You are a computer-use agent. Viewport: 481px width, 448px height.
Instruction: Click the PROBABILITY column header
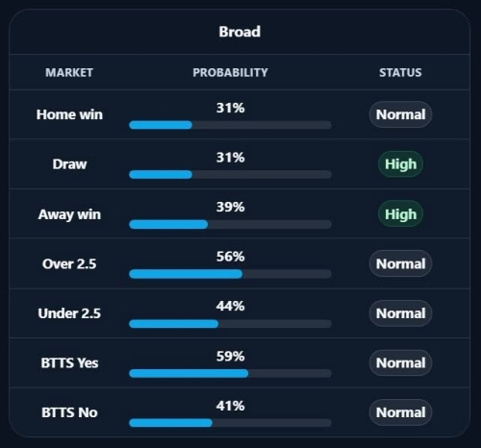(x=230, y=72)
